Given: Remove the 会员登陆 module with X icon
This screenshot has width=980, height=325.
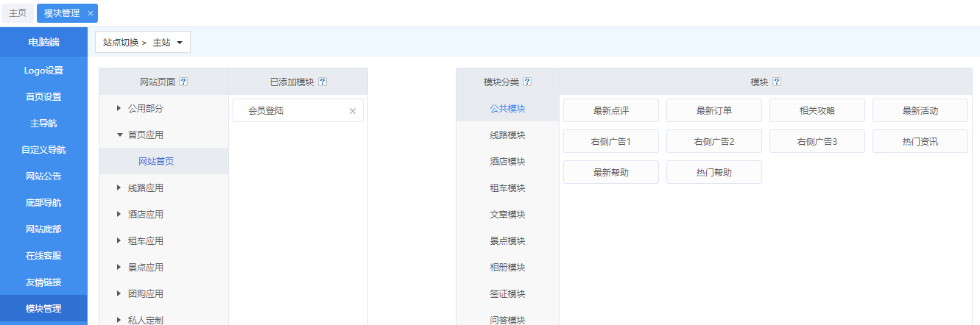Looking at the screenshot, I should pyautogui.click(x=352, y=111).
